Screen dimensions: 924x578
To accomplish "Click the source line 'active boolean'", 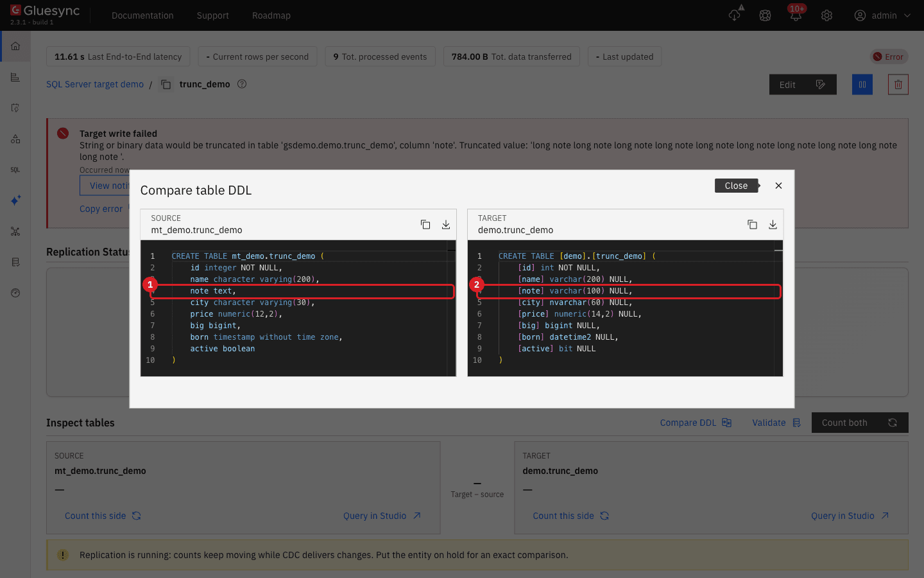I will coord(222,349).
